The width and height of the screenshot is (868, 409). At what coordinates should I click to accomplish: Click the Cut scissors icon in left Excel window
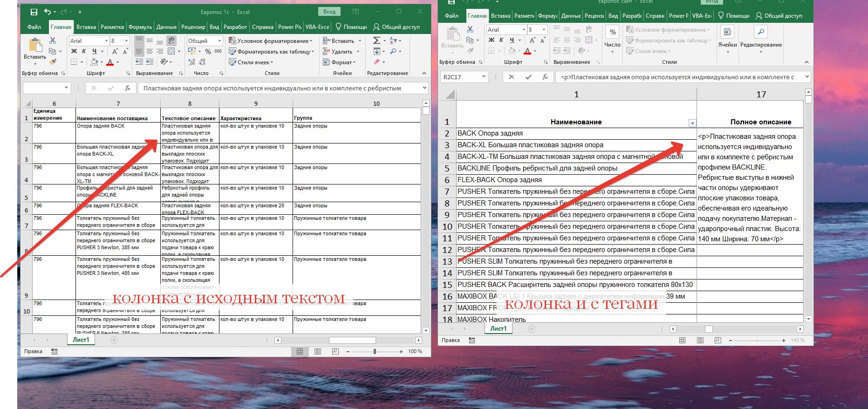tap(53, 41)
